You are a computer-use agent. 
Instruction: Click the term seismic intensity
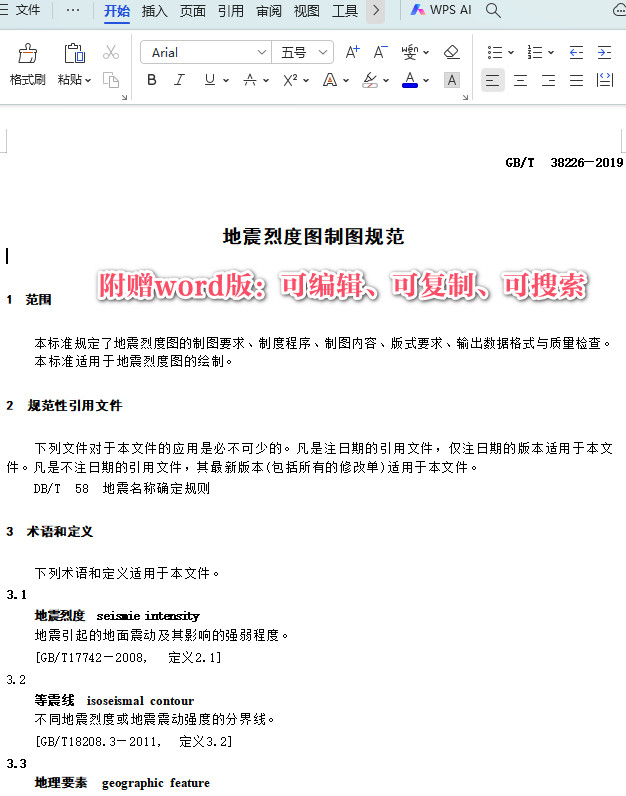[148, 616]
